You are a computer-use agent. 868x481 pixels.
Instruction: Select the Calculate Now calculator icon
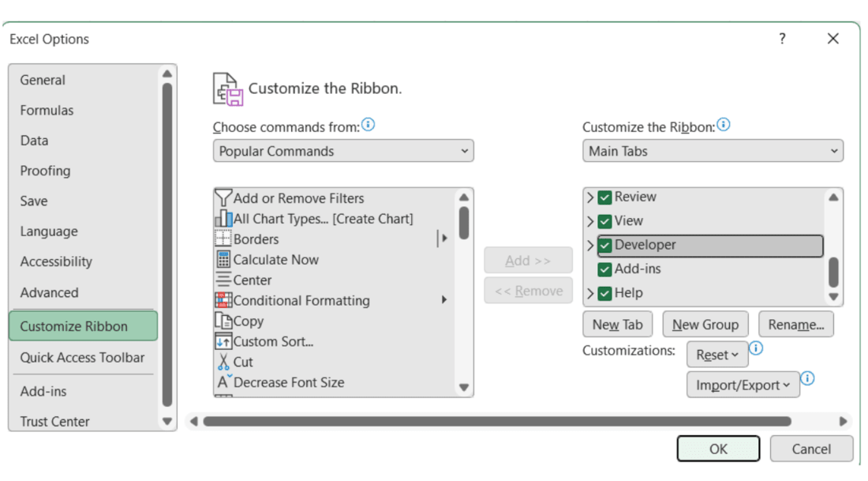223,260
